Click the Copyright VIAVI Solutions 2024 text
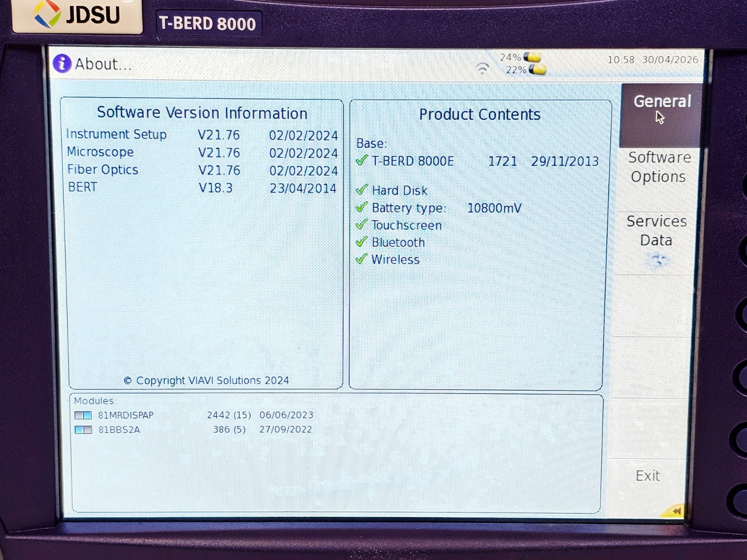Viewport: 747px width, 560px height. (x=206, y=381)
